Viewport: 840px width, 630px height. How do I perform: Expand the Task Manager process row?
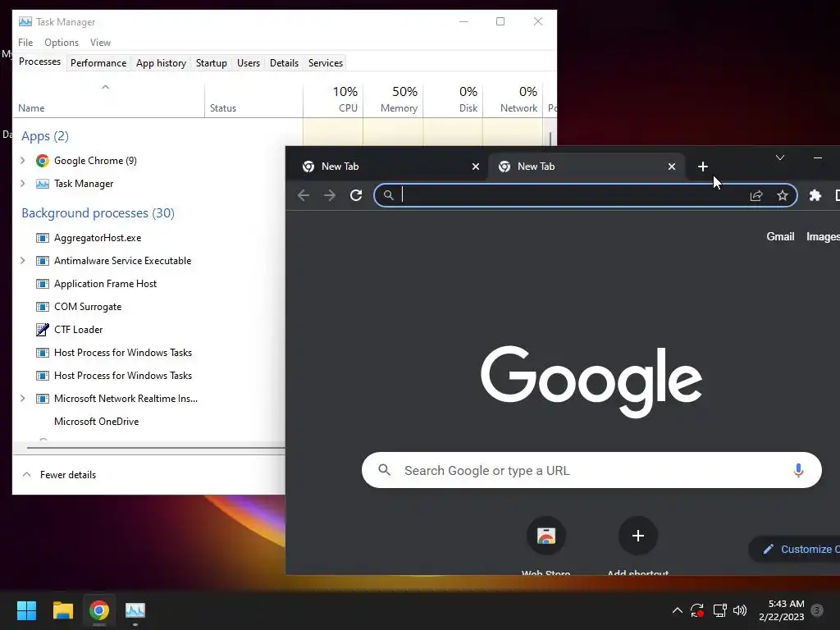22,183
